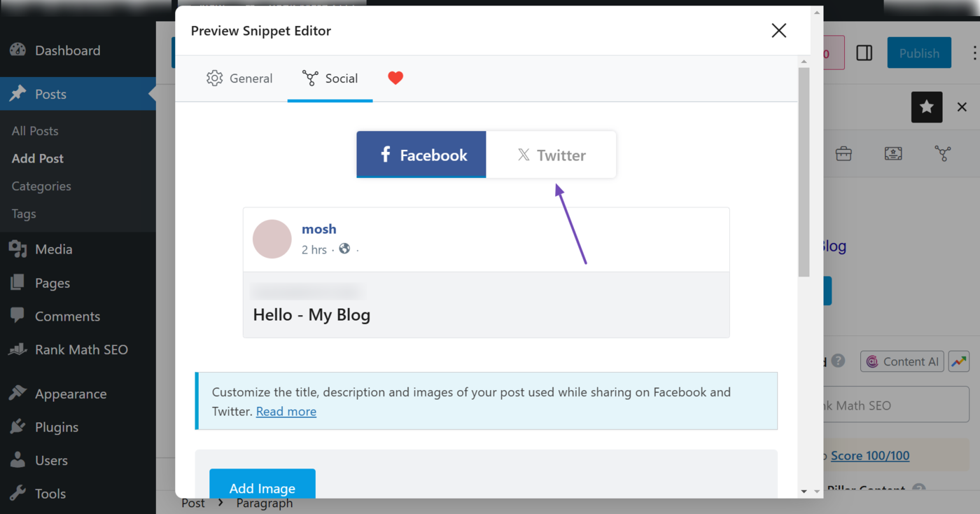The width and height of the screenshot is (980, 514).
Task: Open Content AI from the sidebar
Action: [x=902, y=361]
